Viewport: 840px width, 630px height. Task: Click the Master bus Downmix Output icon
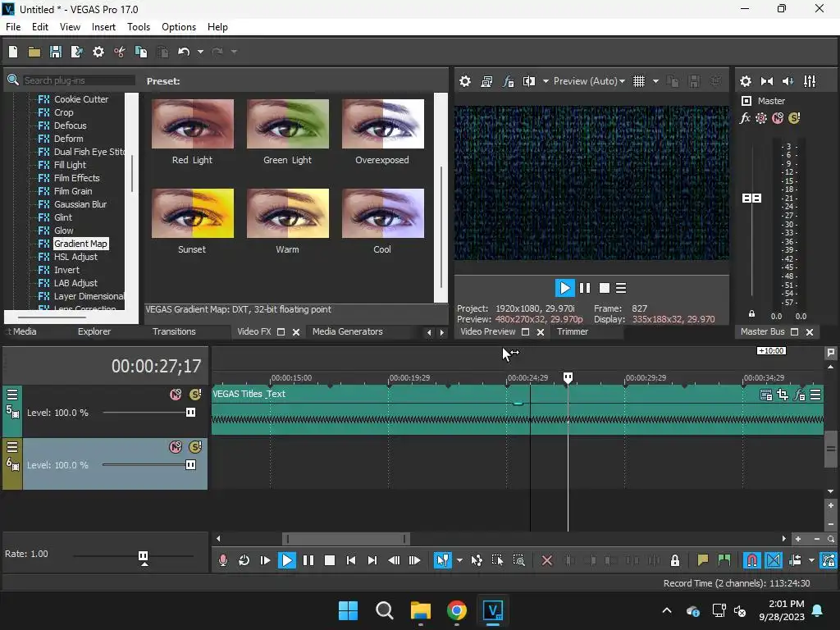point(767,81)
